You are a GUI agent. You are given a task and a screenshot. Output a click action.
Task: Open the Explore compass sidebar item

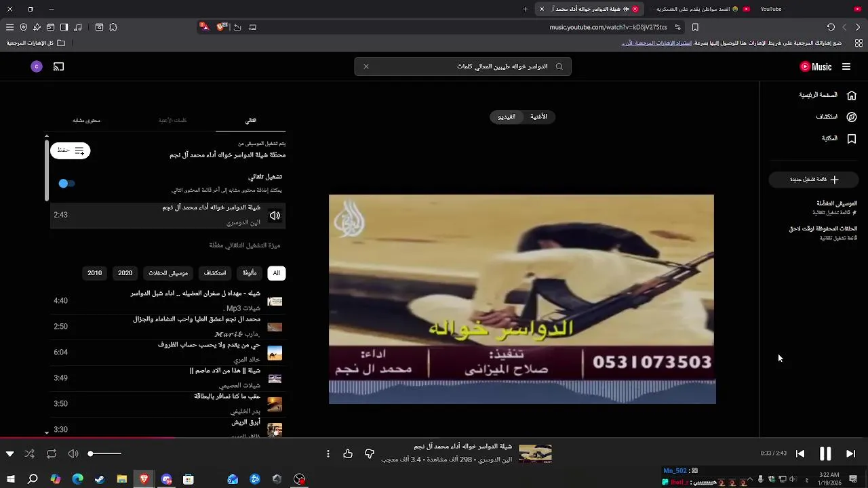click(x=835, y=117)
